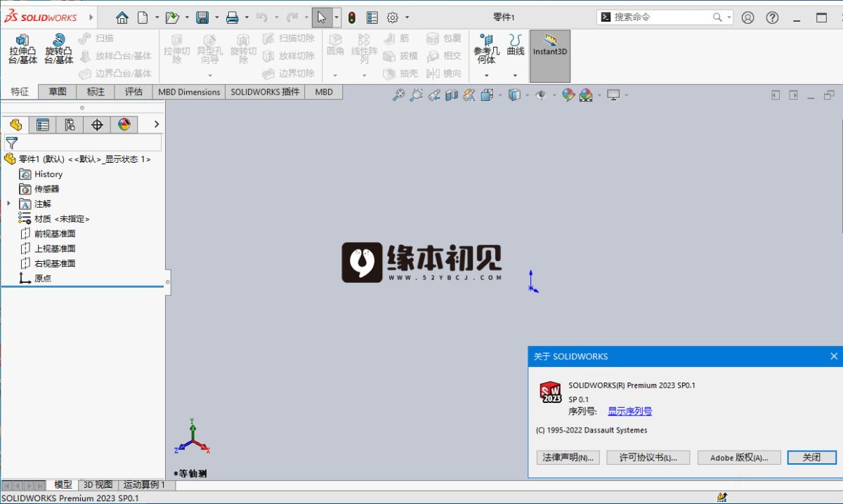Expand more panel tabs with the chevron
This screenshot has height=504, width=843.
click(157, 124)
